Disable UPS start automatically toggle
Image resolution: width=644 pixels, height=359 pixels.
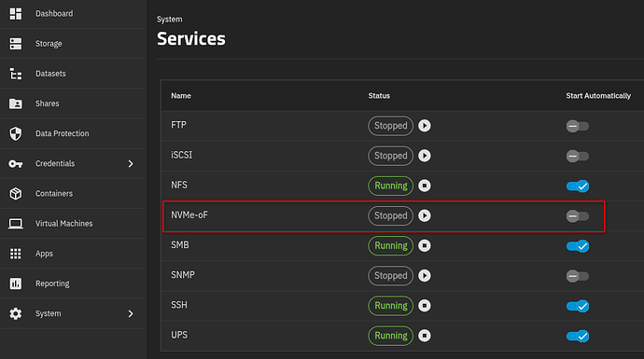578,336
